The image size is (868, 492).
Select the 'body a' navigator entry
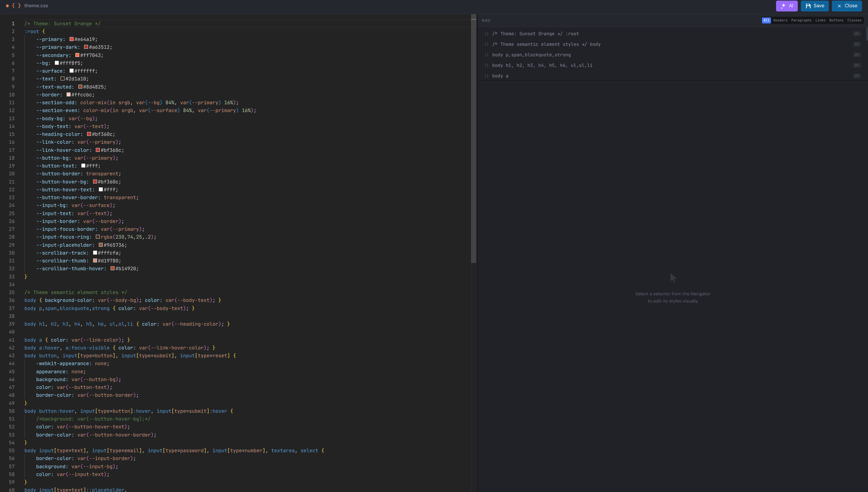(672, 76)
